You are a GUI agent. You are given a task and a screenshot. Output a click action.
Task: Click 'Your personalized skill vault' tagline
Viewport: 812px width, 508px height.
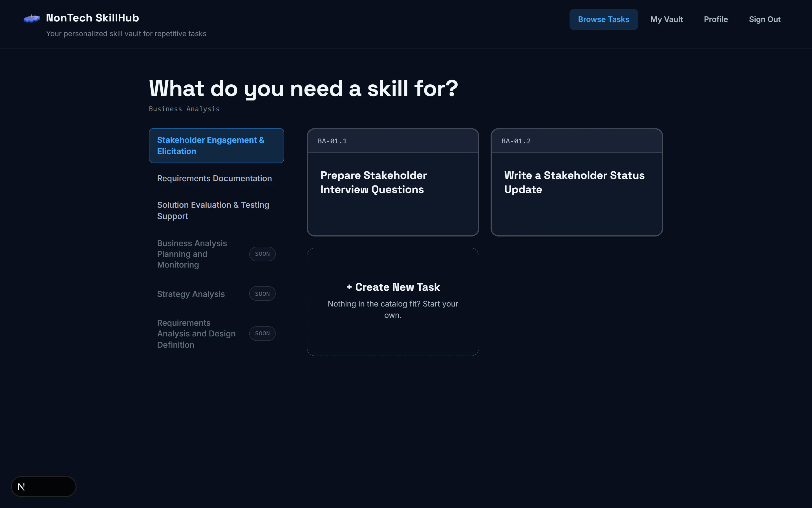tap(126, 34)
